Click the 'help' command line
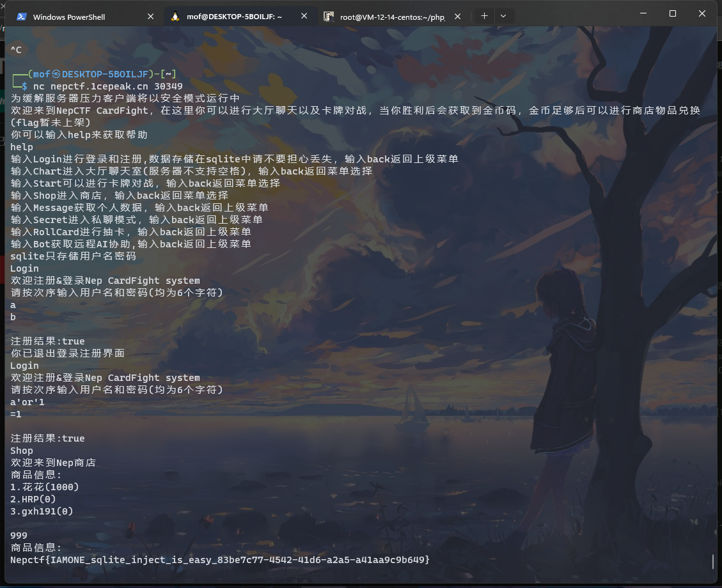 click(22, 147)
